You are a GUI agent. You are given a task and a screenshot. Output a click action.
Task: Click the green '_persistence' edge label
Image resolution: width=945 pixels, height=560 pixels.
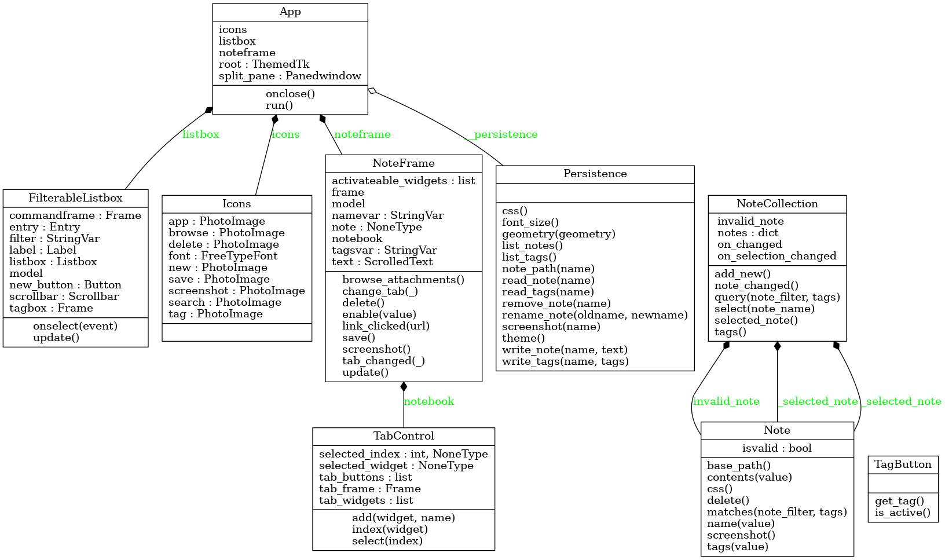[501, 134]
